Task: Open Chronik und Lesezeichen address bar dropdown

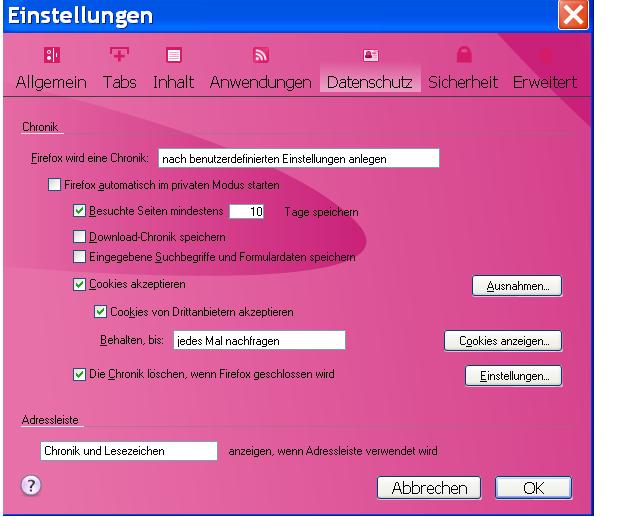Action: (x=129, y=451)
